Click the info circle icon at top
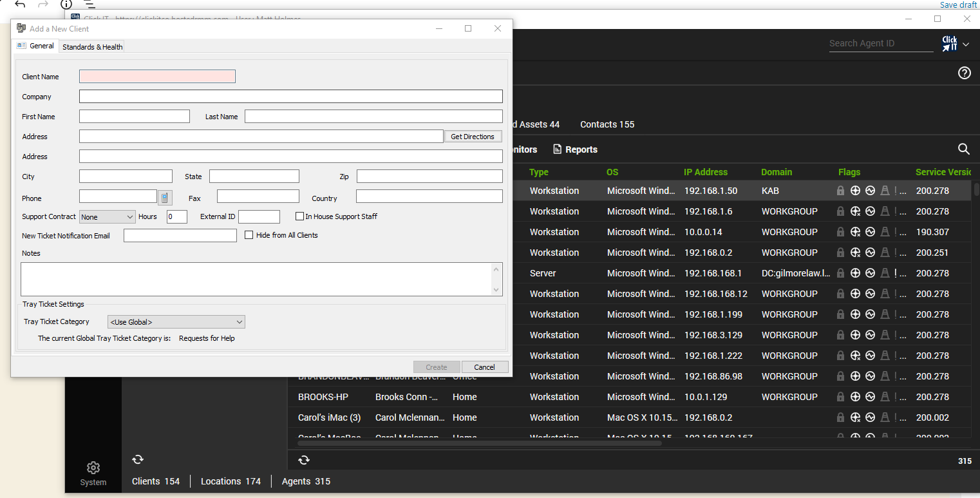Screen dimensions: 980x498 [x=66, y=5]
